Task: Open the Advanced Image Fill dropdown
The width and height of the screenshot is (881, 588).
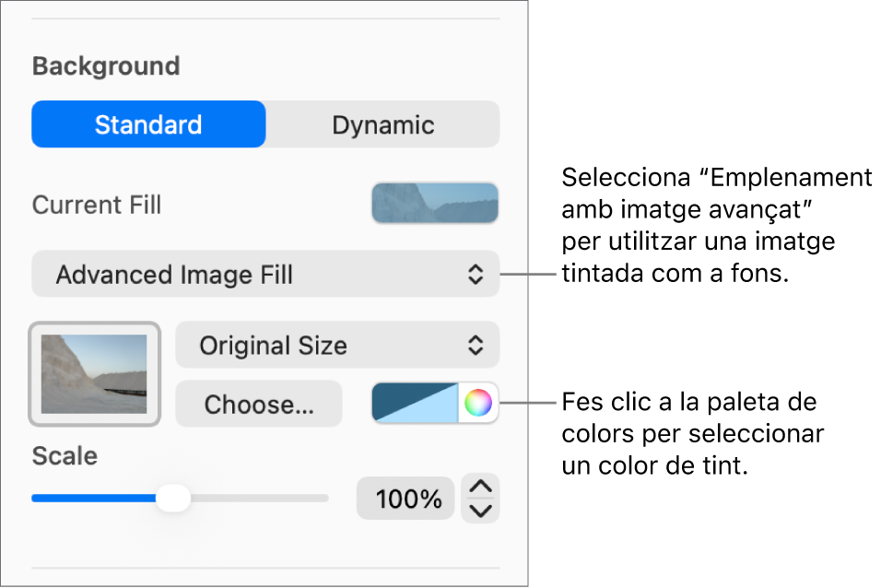Action: point(265,274)
